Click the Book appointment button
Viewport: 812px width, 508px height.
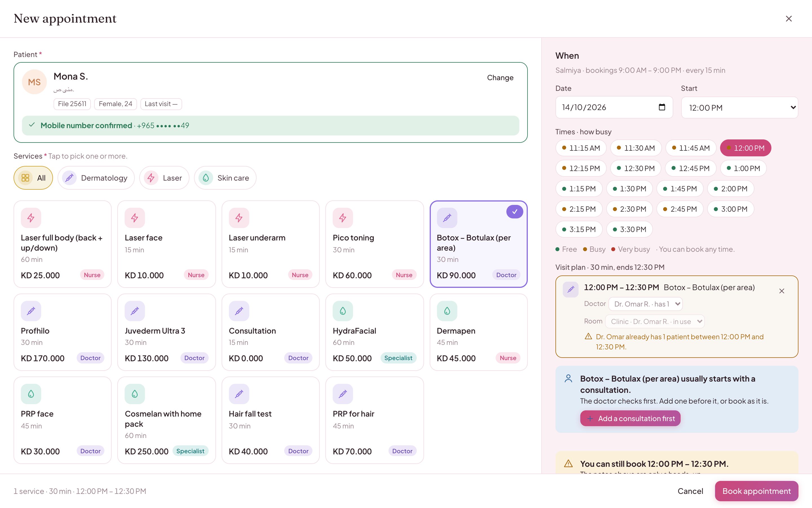coord(756,491)
